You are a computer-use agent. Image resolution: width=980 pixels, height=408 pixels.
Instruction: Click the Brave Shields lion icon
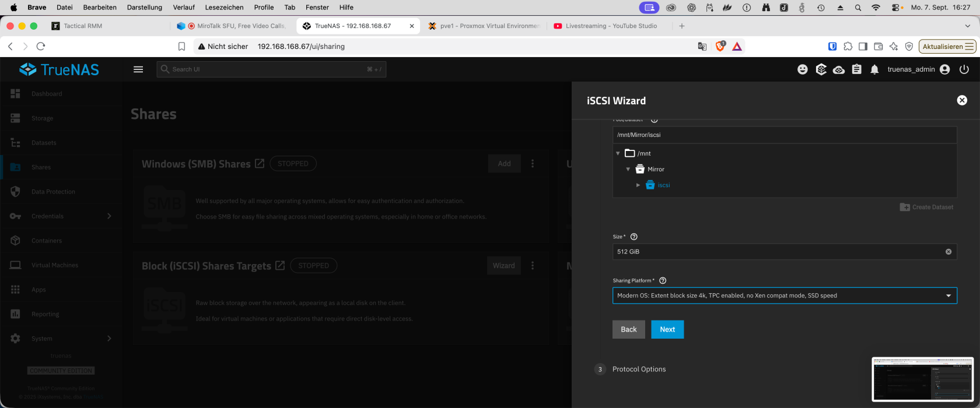point(720,46)
